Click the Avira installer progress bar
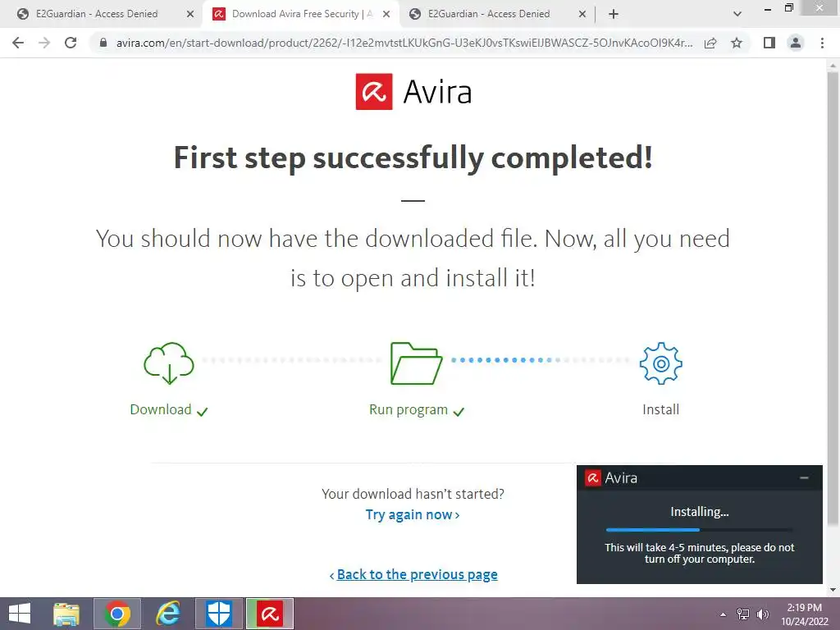This screenshot has height=630, width=840. pos(699,530)
